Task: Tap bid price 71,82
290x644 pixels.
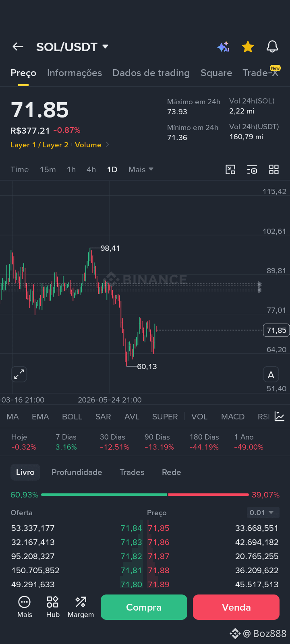Action: click(131, 556)
